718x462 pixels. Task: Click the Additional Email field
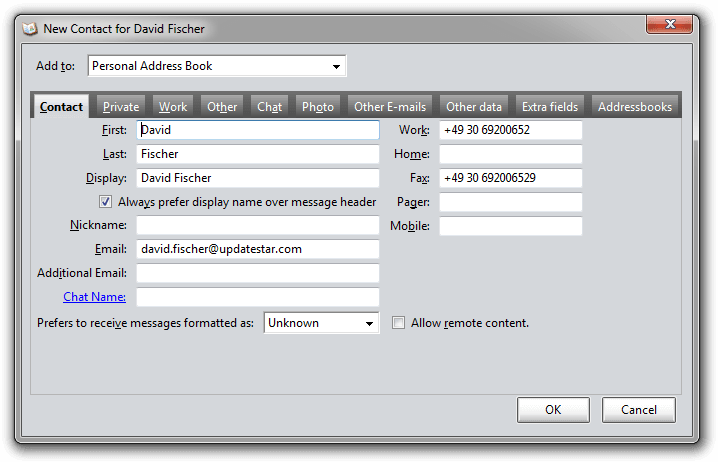point(258,274)
